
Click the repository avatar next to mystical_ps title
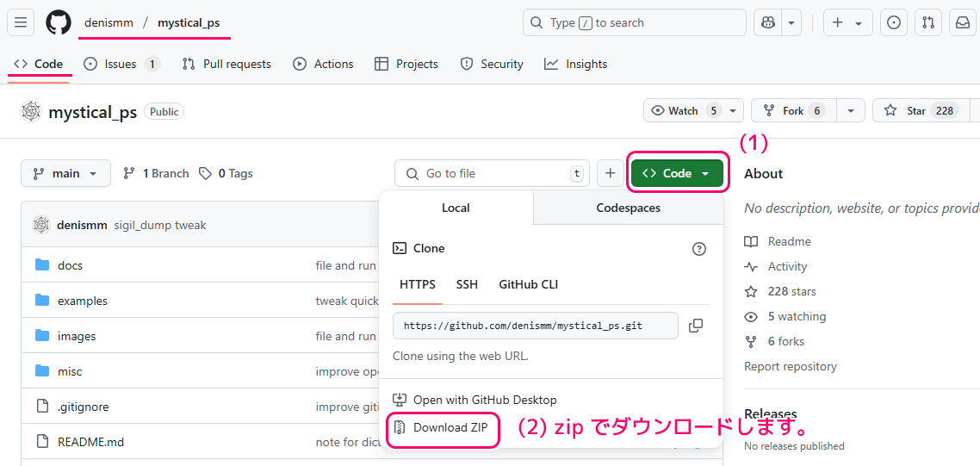click(x=31, y=111)
